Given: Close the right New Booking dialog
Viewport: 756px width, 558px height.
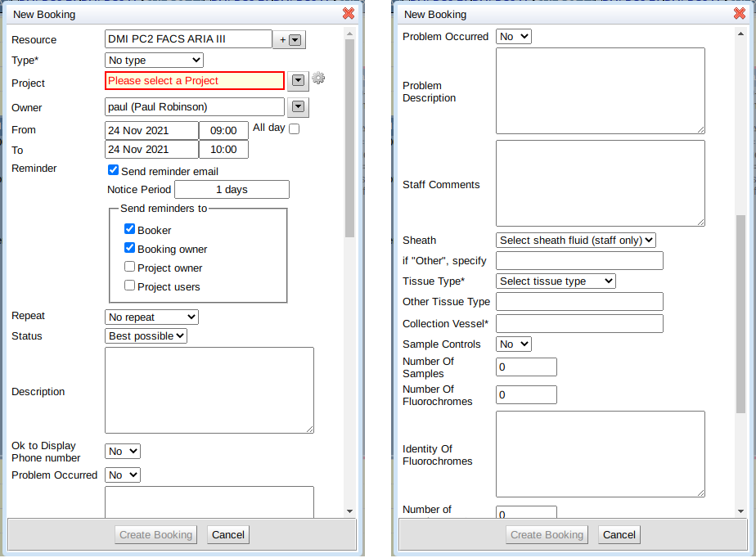Looking at the screenshot, I should tap(740, 13).
